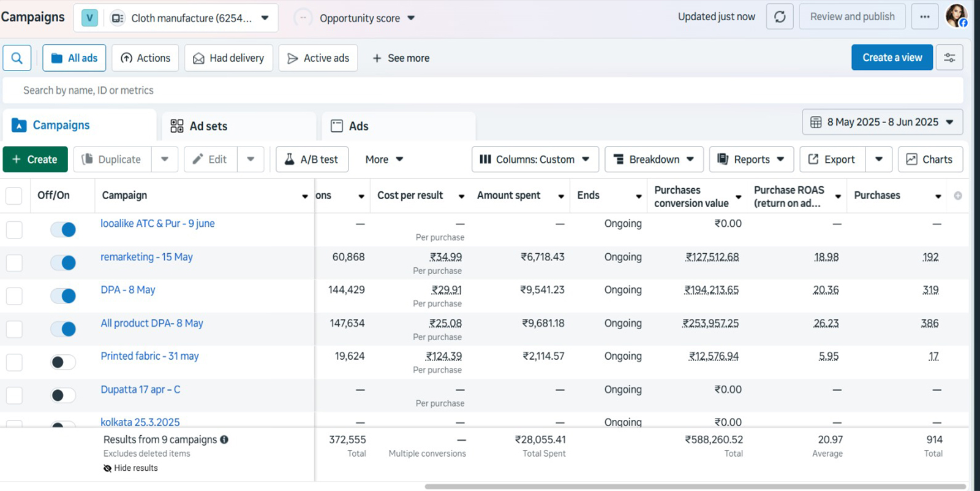The width and height of the screenshot is (980, 491).
Task: Expand the Breakdown dropdown
Action: pos(654,159)
